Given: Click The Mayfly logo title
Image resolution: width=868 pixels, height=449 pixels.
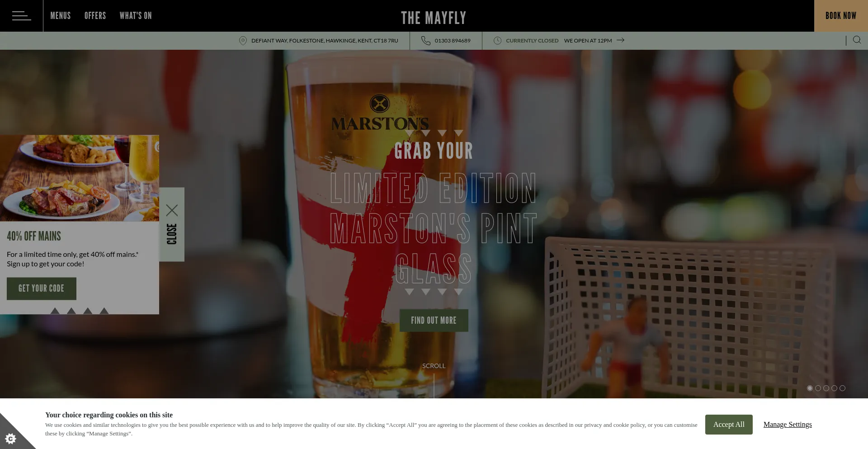Looking at the screenshot, I should (434, 18).
